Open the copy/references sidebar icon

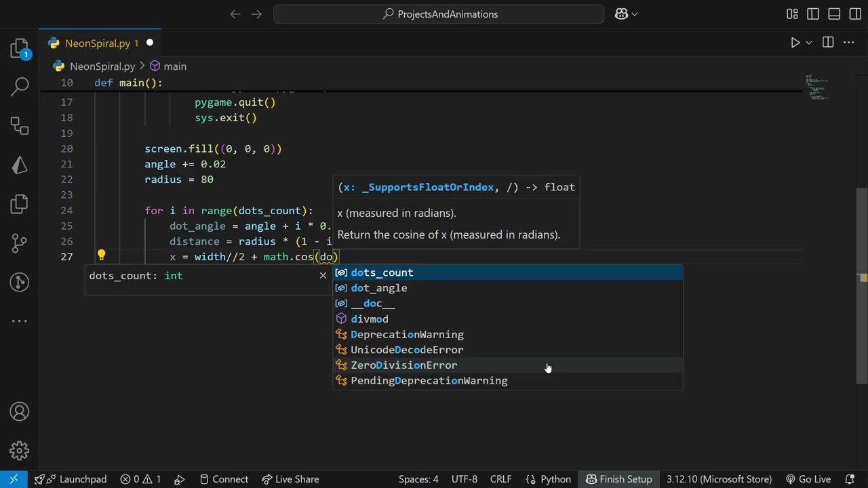click(20, 203)
